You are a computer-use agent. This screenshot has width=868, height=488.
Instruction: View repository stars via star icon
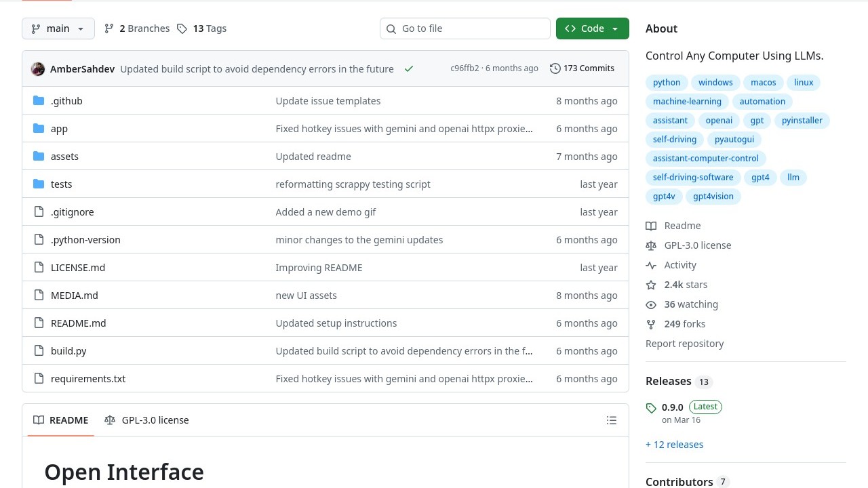pos(651,285)
